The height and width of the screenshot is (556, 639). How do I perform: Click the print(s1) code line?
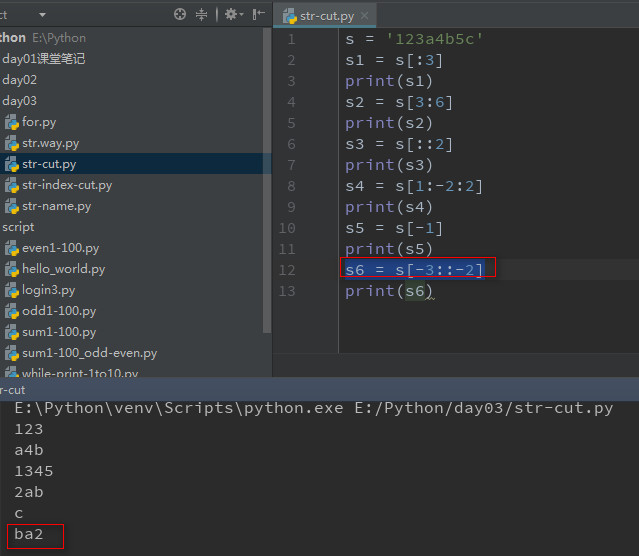click(x=389, y=81)
